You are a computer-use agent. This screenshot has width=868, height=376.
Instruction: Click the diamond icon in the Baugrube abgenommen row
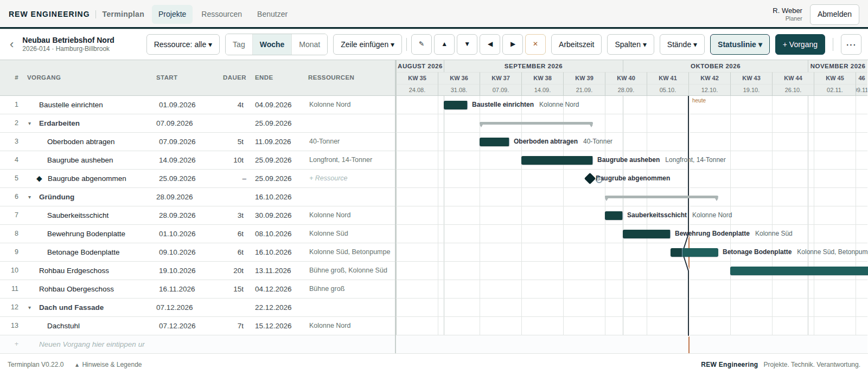point(39,179)
